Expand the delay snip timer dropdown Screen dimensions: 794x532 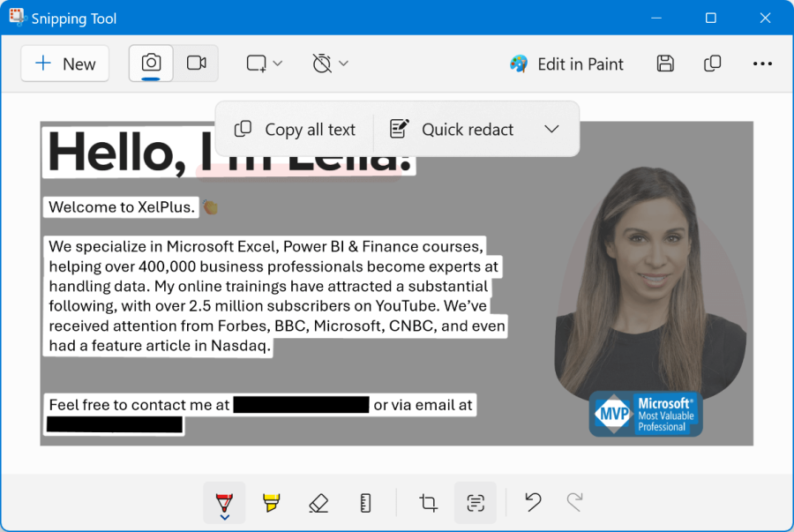coord(331,64)
